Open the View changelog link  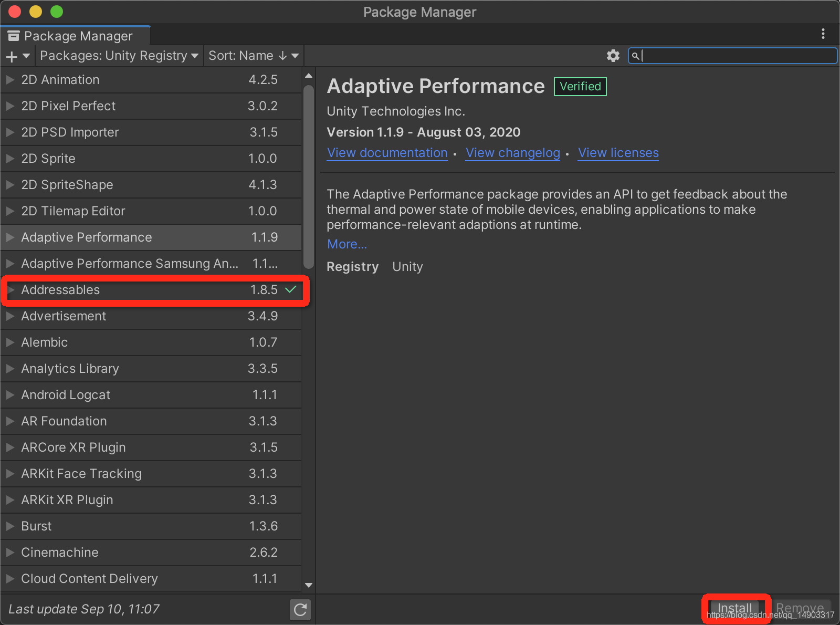coord(512,153)
